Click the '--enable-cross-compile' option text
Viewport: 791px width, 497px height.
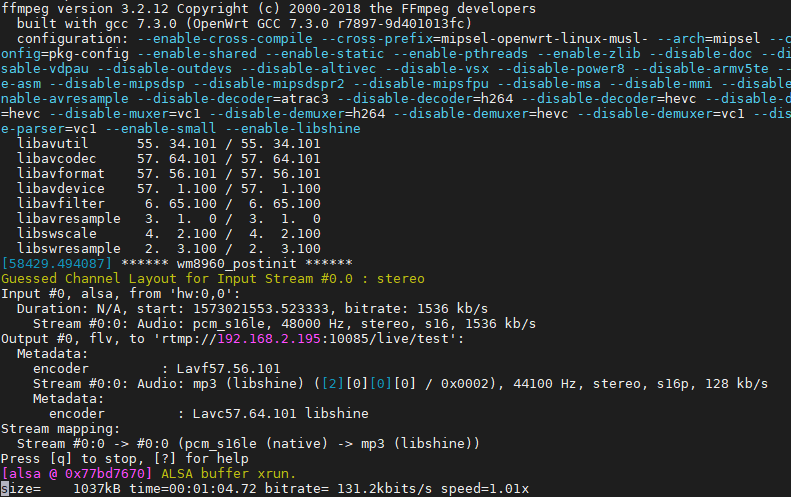tap(225, 38)
